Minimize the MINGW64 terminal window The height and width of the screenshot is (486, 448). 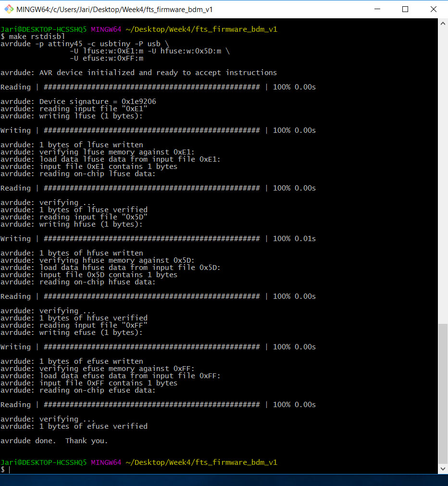coord(377,9)
